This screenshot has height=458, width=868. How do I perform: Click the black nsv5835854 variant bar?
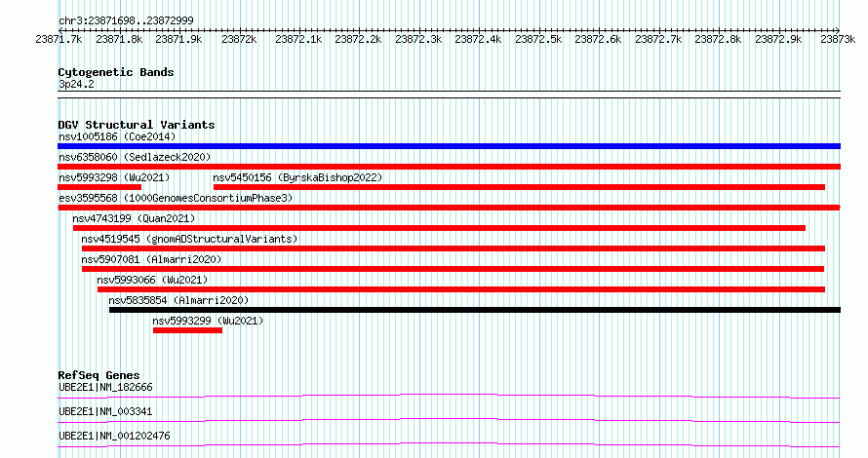[x=475, y=310]
